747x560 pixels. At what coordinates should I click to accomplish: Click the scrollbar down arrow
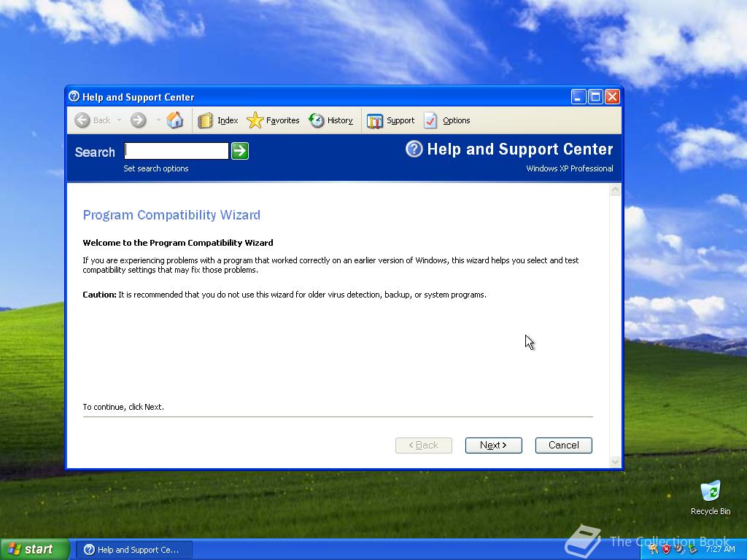[x=615, y=462]
